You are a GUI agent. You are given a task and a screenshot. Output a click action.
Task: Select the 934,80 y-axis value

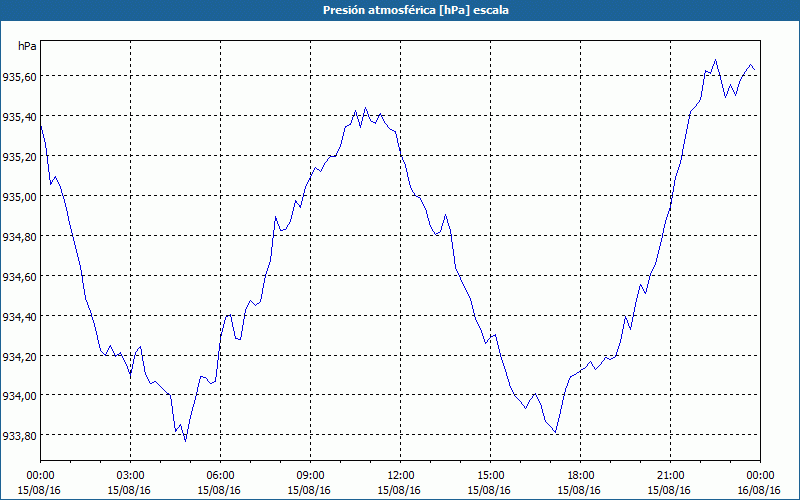tap(19, 237)
